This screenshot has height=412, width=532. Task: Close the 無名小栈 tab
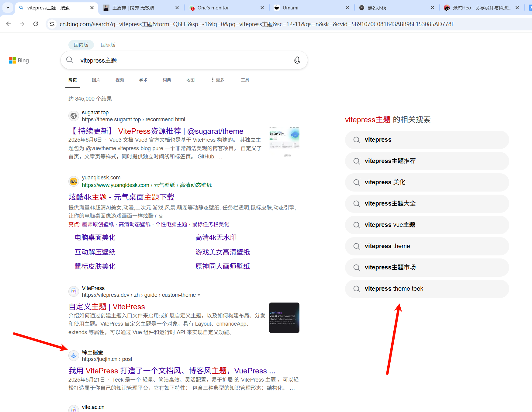click(432, 8)
